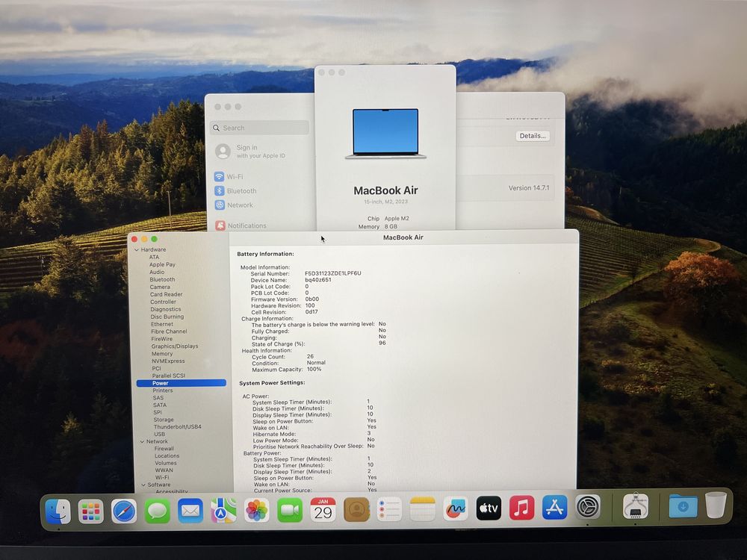
Task: Click battery serial number F5D31123ZDE1LPF6U
Action: [x=333, y=273]
